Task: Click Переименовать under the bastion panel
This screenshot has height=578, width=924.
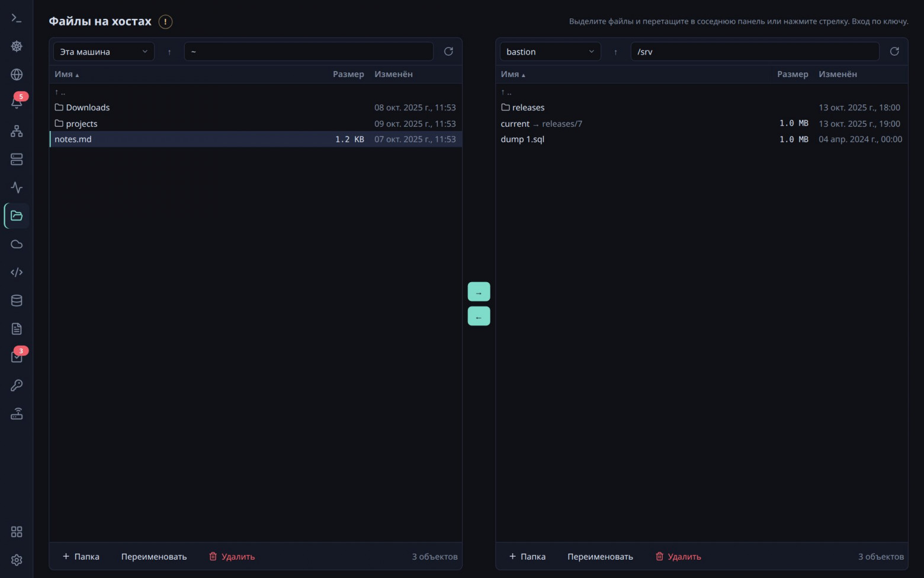Action: pos(600,557)
